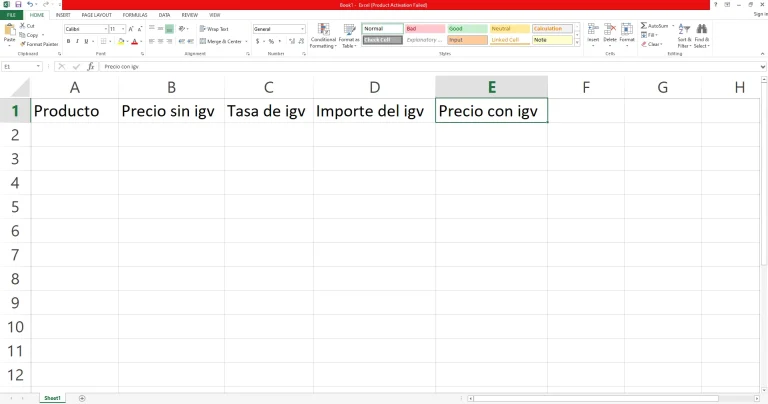Click Clear button in Editing group

click(652, 44)
